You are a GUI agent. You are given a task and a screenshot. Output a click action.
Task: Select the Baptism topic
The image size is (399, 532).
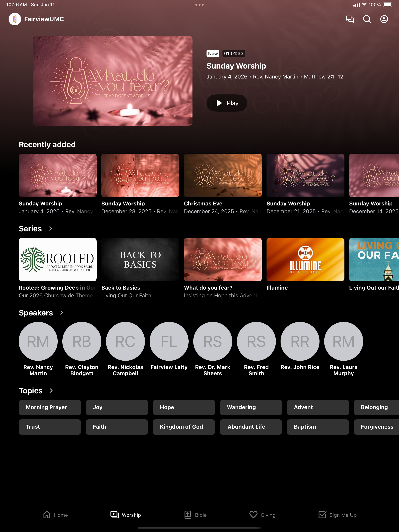pos(318,427)
